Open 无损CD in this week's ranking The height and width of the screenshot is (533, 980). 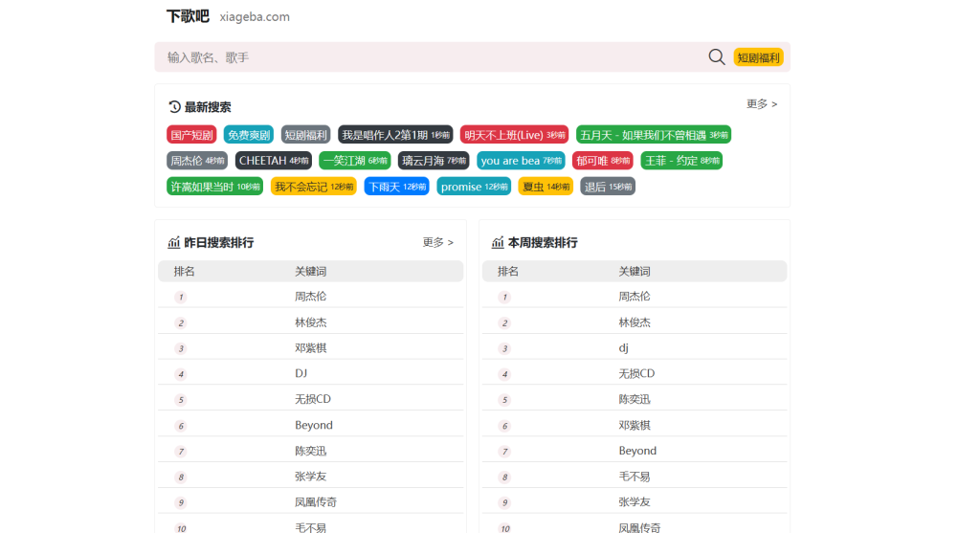[636, 373]
